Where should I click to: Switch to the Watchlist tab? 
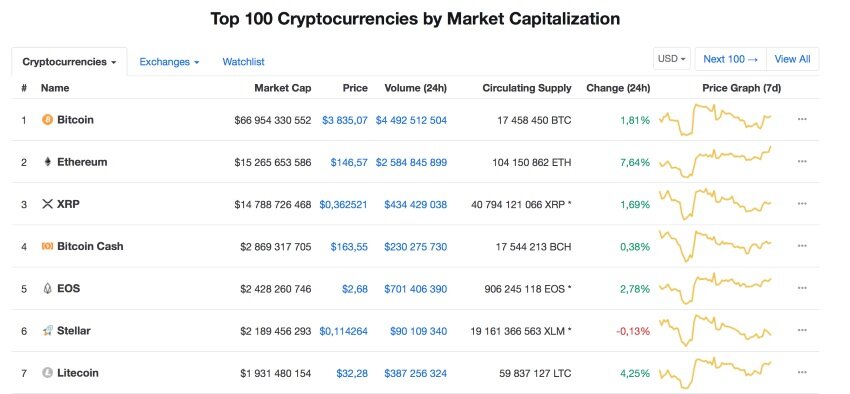pyautogui.click(x=243, y=62)
